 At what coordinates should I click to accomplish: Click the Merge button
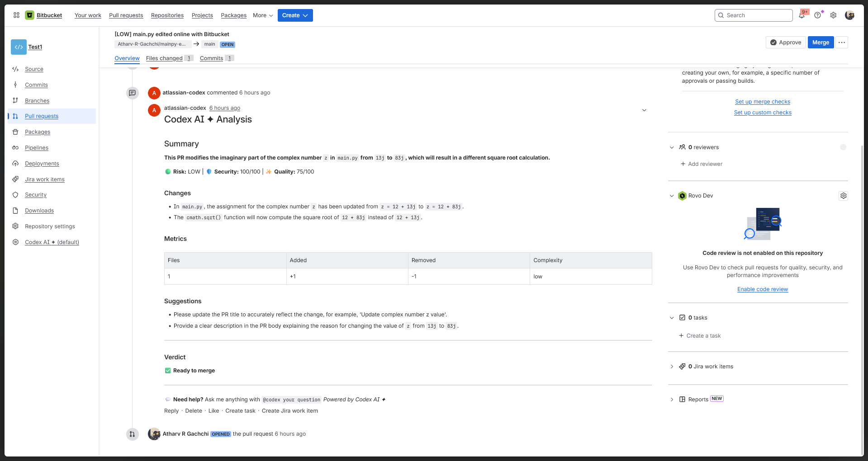click(x=821, y=42)
